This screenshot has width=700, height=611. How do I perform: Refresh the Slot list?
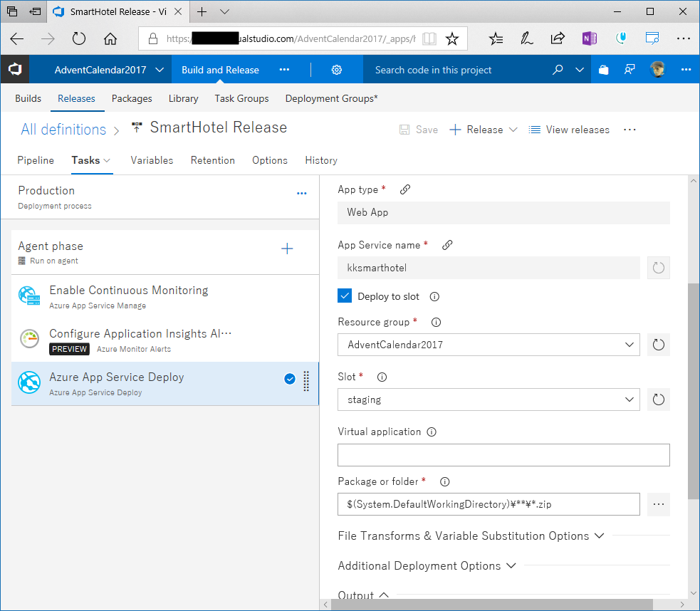(x=659, y=399)
